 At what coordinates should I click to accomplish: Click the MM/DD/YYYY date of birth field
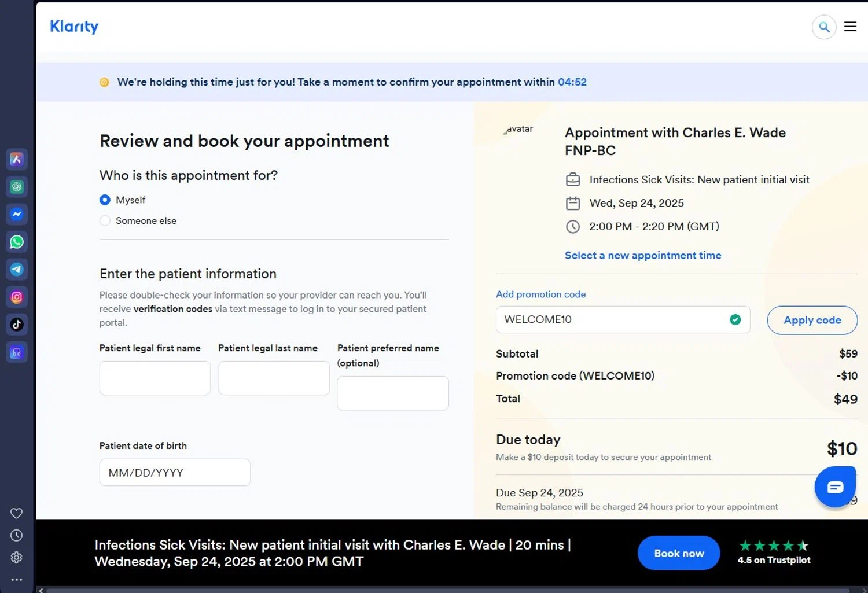(x=175, y=473)
